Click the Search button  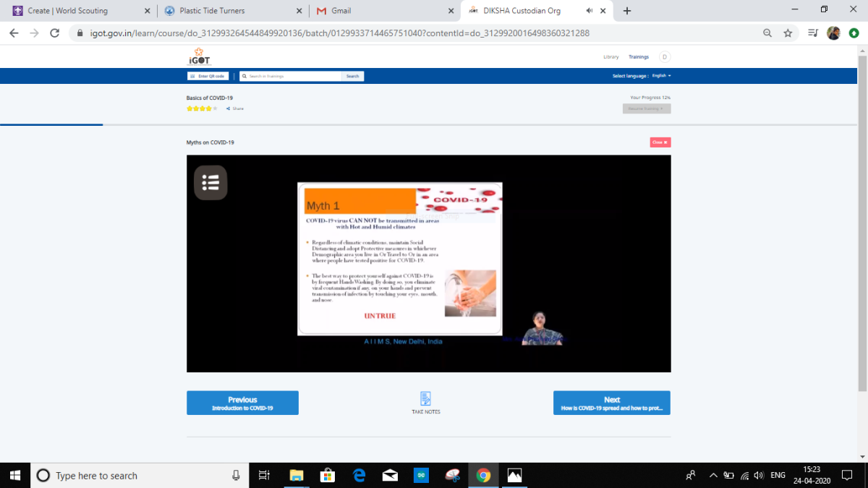point(352,76)
